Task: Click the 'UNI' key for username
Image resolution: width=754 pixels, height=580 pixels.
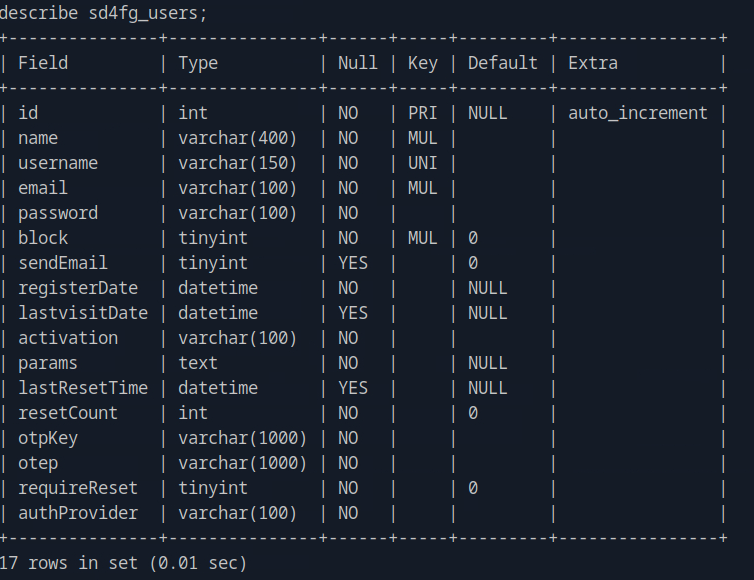Action: coord(423,163)
